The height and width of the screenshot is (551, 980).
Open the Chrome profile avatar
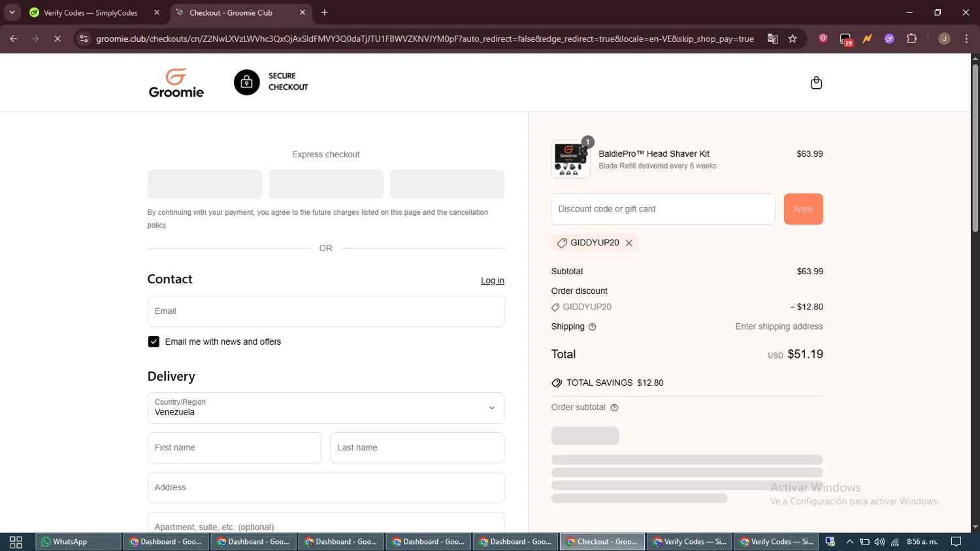point(944,39)
